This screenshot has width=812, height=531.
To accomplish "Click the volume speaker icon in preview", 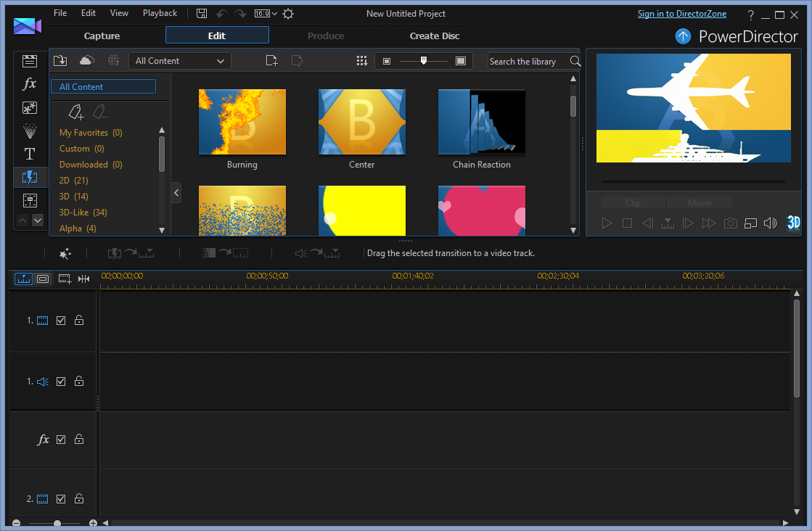I will [771, 223].
